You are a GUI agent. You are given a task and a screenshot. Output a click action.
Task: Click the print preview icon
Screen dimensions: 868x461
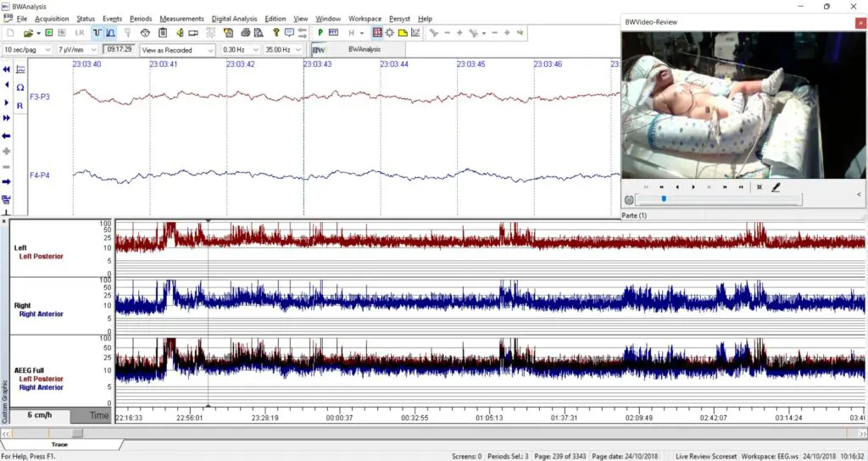click(x=258, y=33)
